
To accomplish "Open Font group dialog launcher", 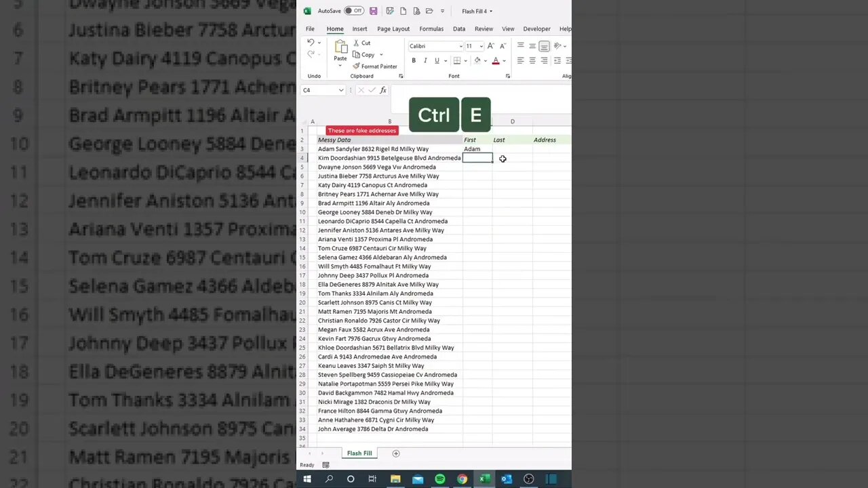I will coord(508,76).
